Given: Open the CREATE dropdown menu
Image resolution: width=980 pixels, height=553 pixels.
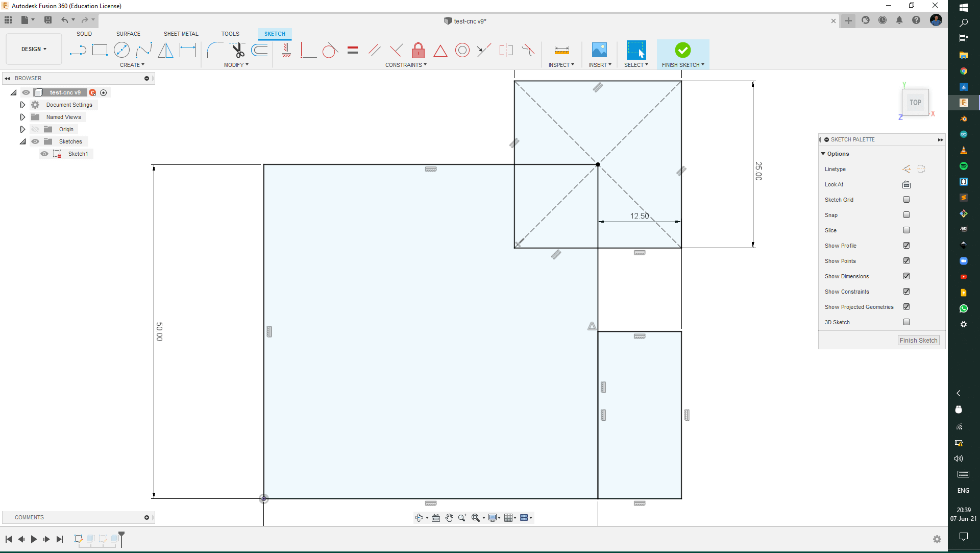Looking at the screenshot, I should [x=132, y=65].
